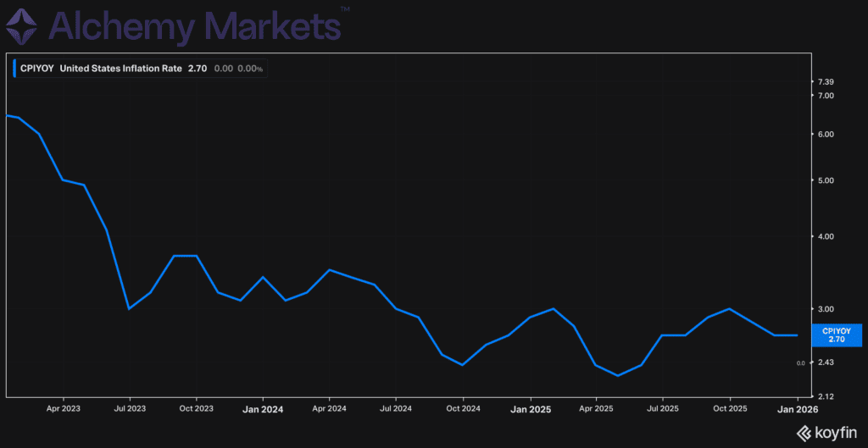Click the Koyfin logo icon

click(x=804, y=432)
